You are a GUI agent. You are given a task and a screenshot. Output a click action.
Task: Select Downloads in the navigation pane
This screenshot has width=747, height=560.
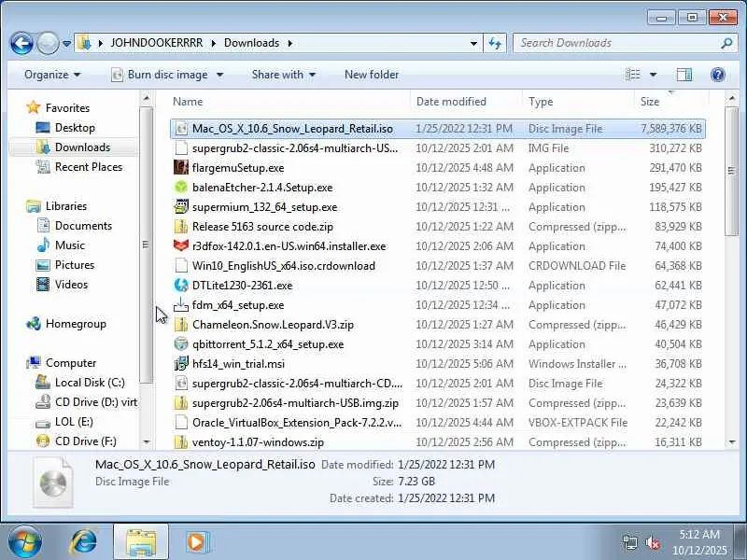(74, 147)
